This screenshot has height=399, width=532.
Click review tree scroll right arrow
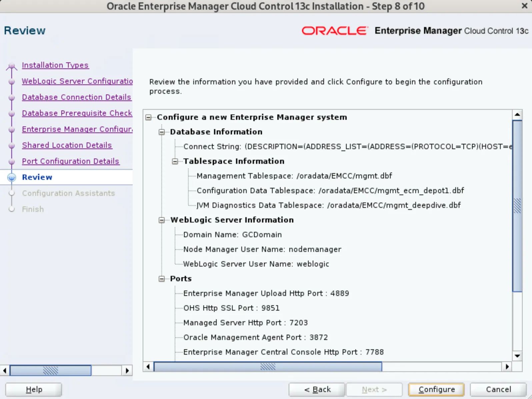pos(507,367)
